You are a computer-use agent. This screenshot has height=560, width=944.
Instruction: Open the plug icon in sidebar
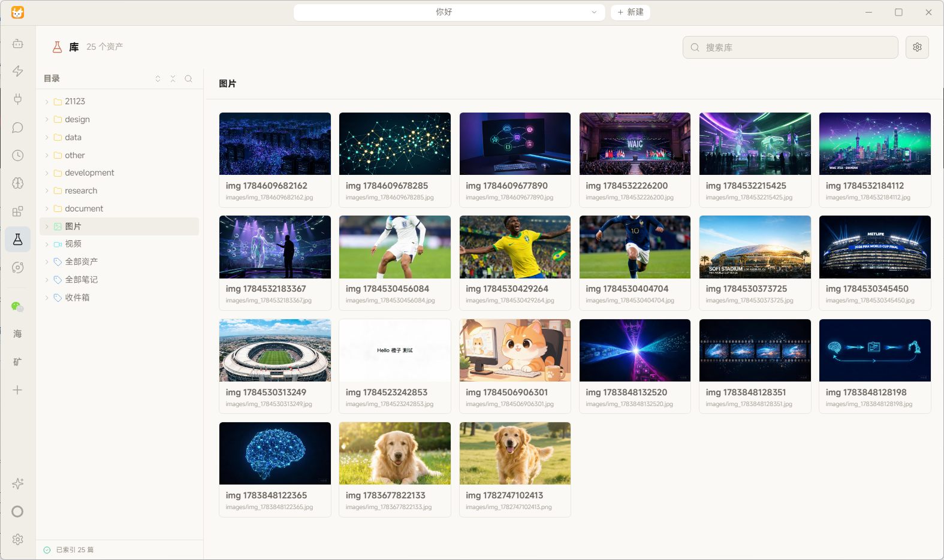click(x=18, y=99)
